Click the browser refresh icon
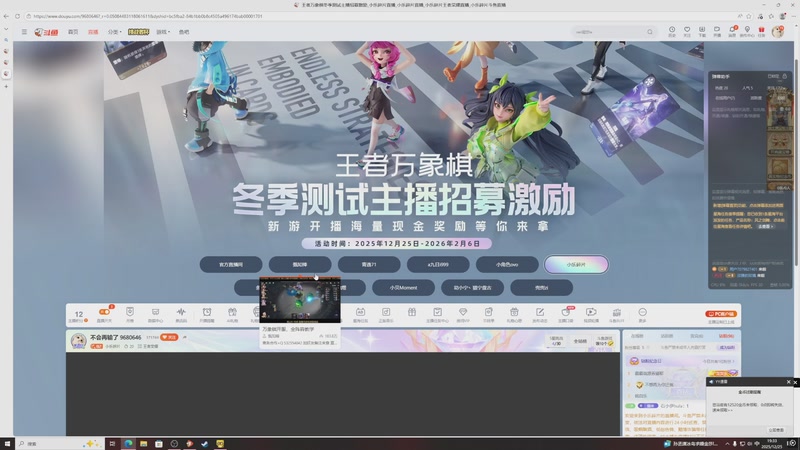800x450 pixels. click(17, 16)
